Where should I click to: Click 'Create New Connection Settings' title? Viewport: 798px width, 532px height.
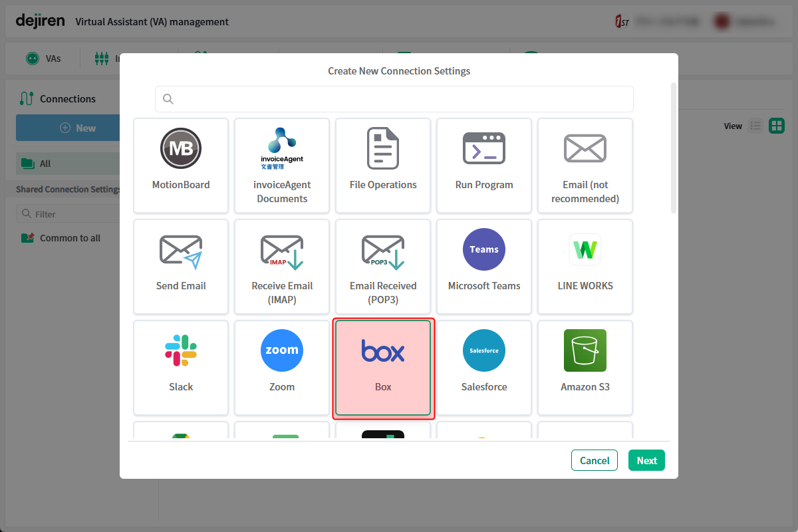399,70
